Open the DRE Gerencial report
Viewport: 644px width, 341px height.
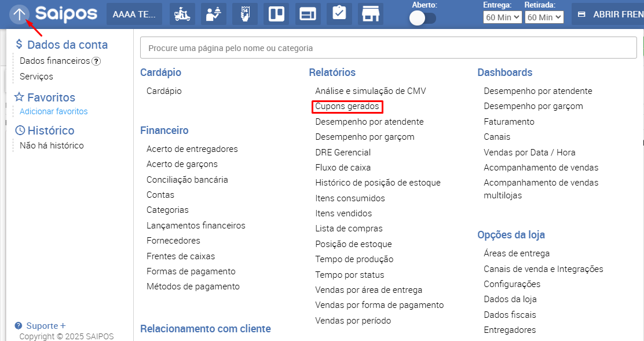343,153
